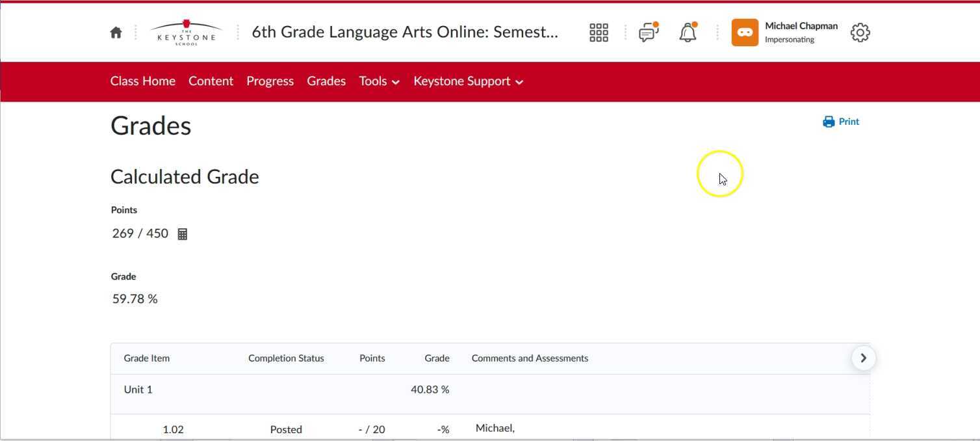
Task: Open the grade calculator icon
Action: coord(182,233)
